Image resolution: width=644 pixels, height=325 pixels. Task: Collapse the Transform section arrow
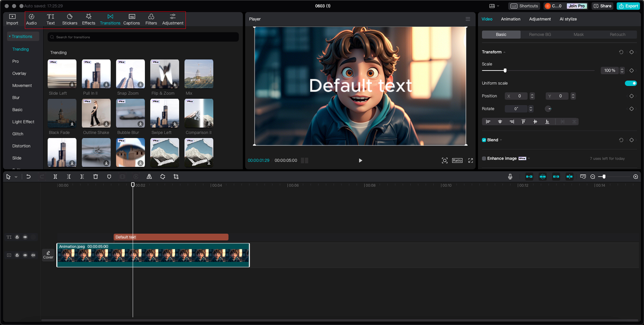point(504,52)
